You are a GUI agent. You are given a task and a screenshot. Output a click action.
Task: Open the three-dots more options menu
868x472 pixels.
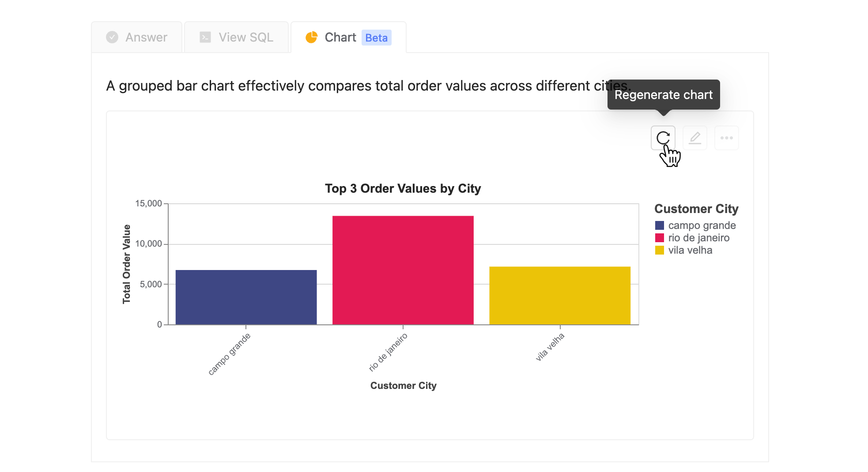click(x=727, y=138)
